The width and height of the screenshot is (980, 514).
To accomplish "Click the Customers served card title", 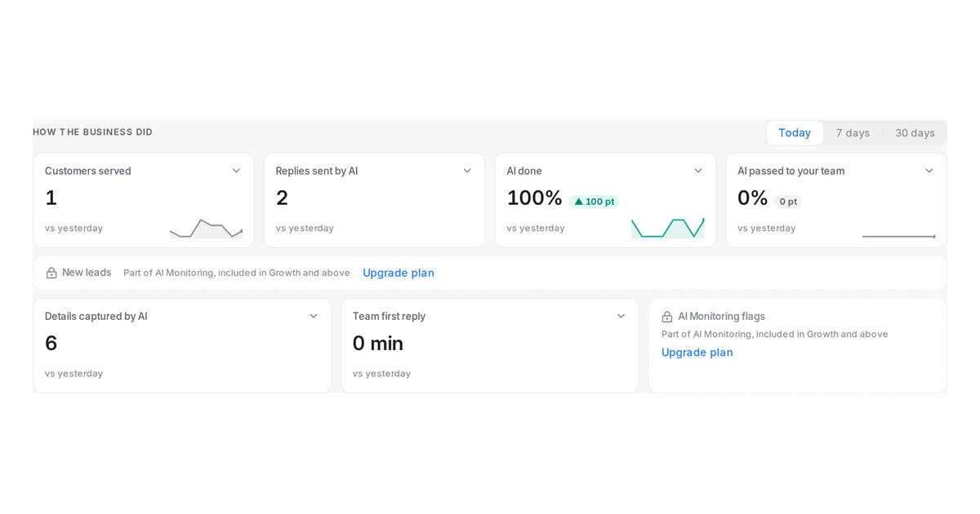I will coord(88,171).
